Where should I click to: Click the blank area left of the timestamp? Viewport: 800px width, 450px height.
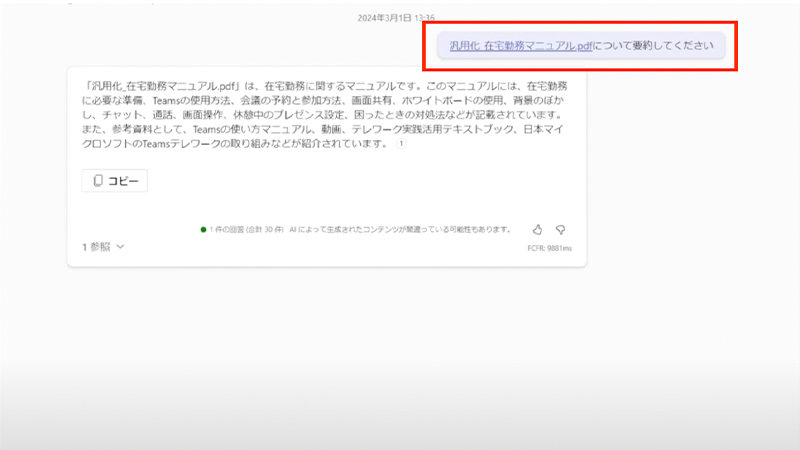tap(200, 17)
